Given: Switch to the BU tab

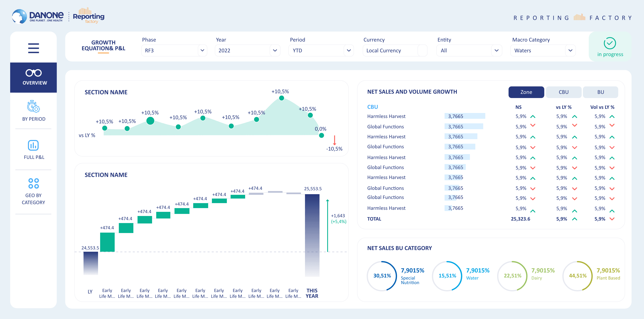Looking at the screenshot, I should (x=601, y=92).
